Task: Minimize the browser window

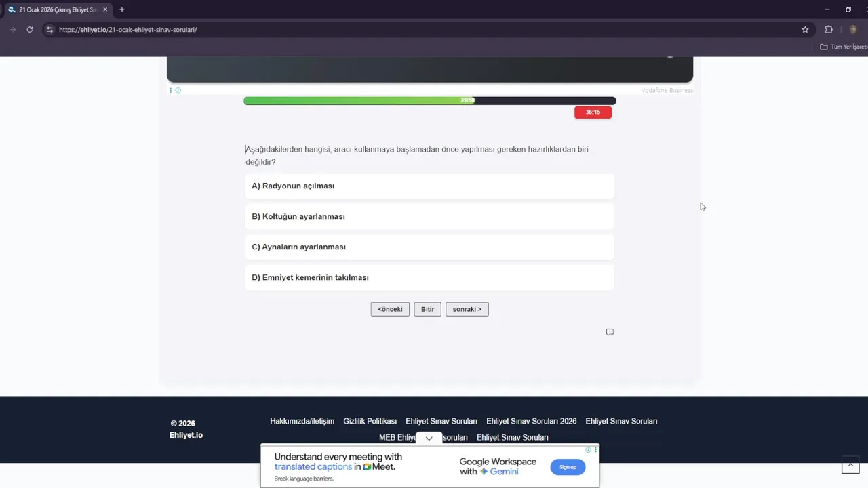Action: pos(827,9)
